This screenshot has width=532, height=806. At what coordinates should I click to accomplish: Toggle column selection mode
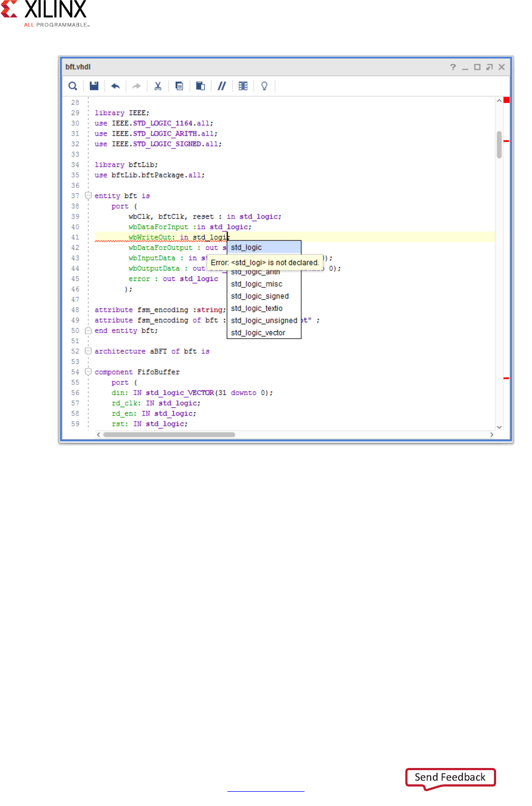click(x=243, y=86)
